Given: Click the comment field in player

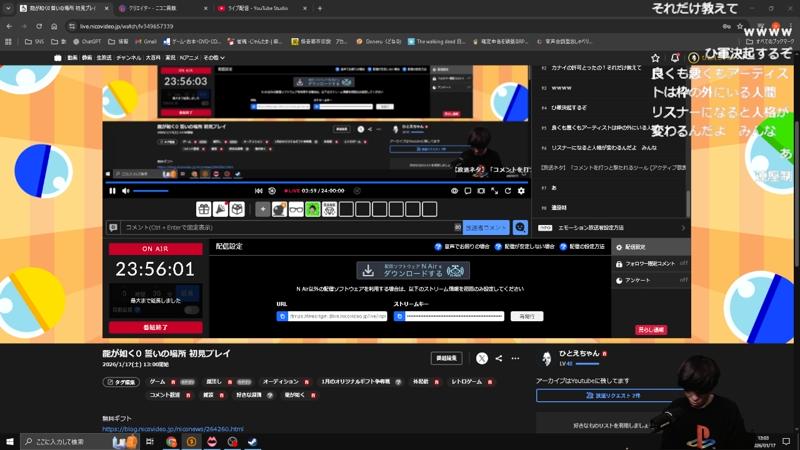Looking at the screenshot, I should pyautogui.click(x=288, y=228).
